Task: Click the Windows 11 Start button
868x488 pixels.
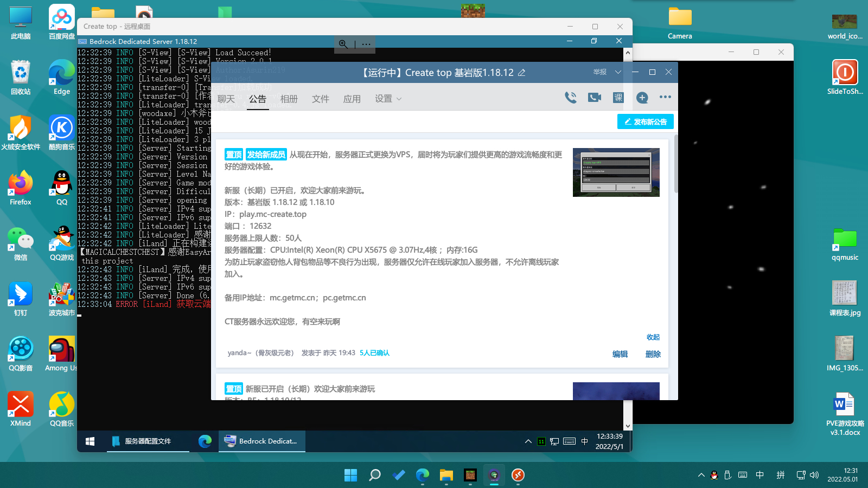Action: point(351,476)
